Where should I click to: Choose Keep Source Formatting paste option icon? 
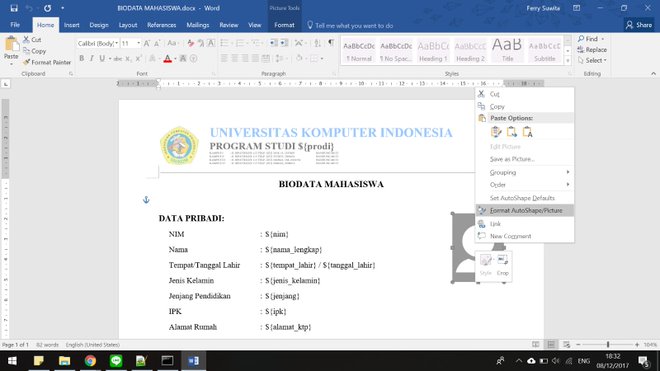[x=496, y=132]
